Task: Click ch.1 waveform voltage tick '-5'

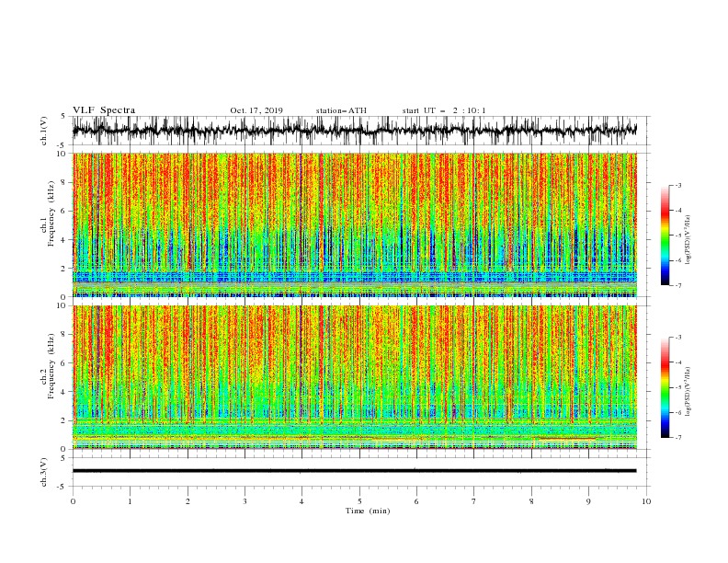Action: click(x=62, y=145)
